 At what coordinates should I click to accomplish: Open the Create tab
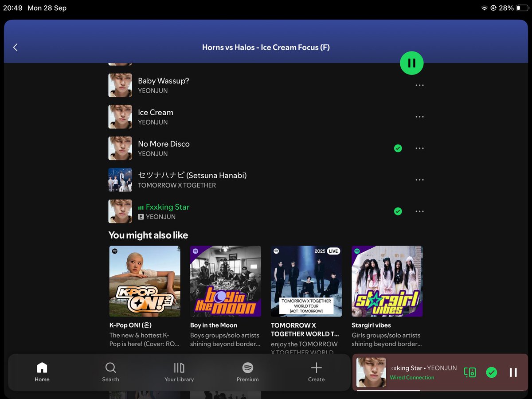[x=316, y=372]
